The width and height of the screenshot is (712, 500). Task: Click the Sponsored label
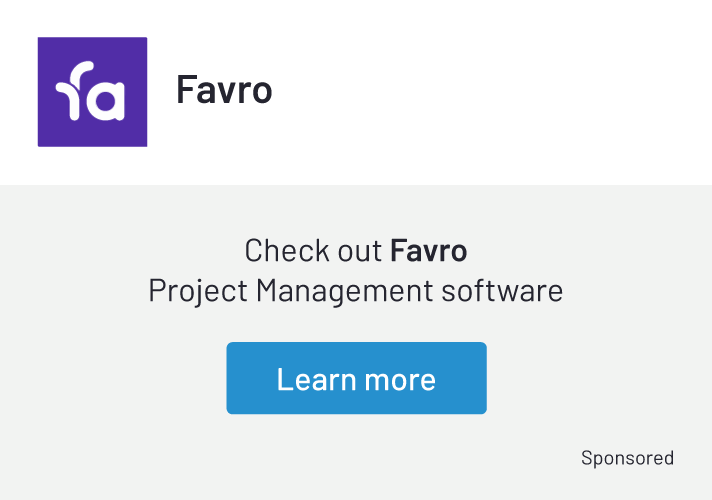pyautogui.click(x=627, y=458)
